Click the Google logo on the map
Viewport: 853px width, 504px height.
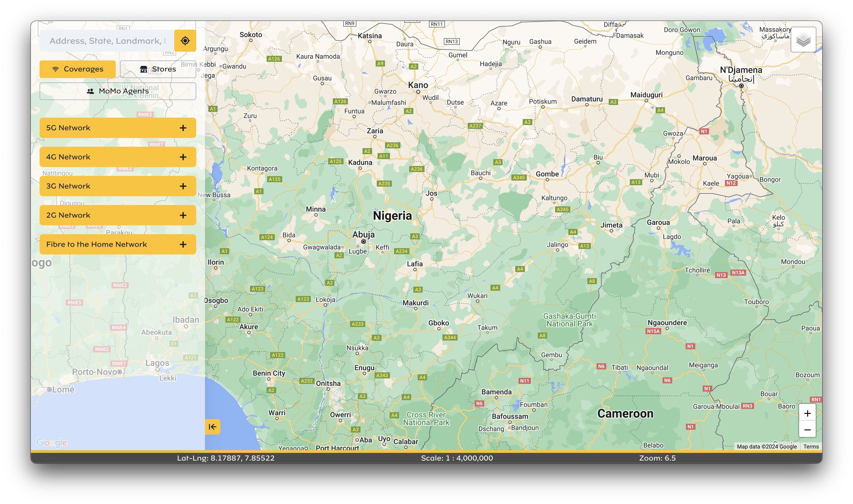(x=52, y=442)
